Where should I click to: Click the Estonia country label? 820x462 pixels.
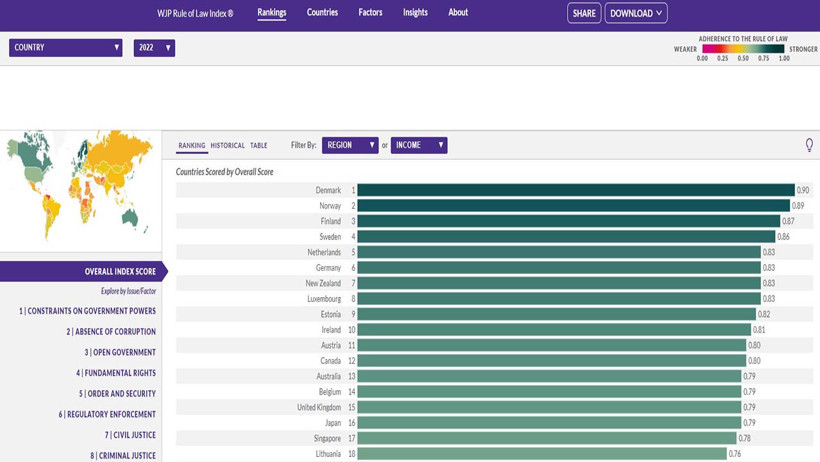pos(331,314)
